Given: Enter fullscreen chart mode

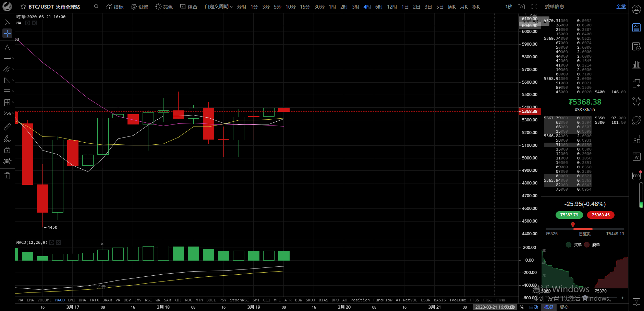Looking at the screenshot, I should pos(534,7).
